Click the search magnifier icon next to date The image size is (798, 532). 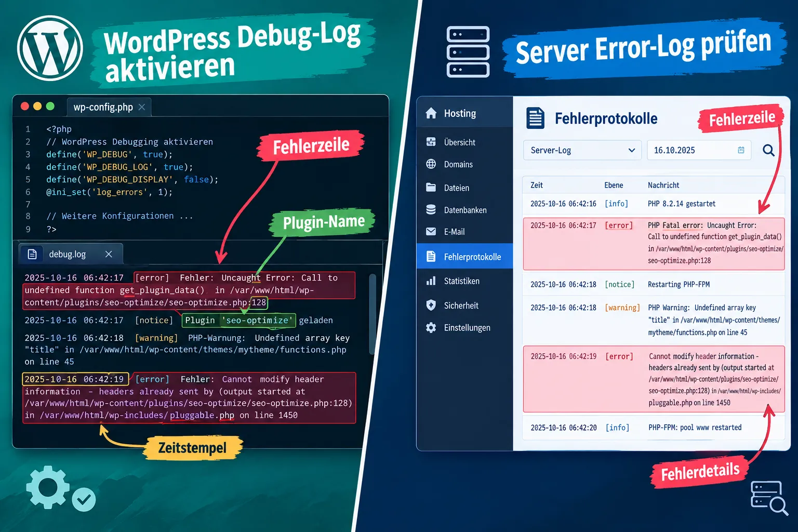coord(768,151)
